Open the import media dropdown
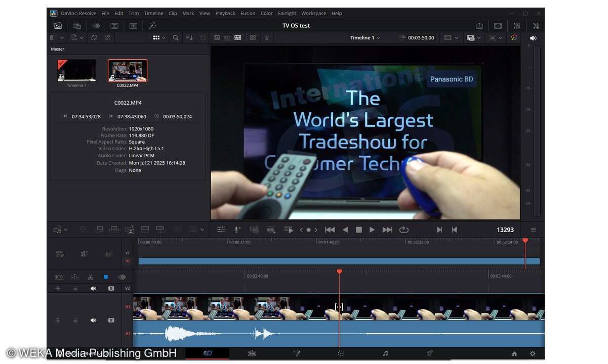Screen dimensions: 608x364 click(x=78, y=38)
